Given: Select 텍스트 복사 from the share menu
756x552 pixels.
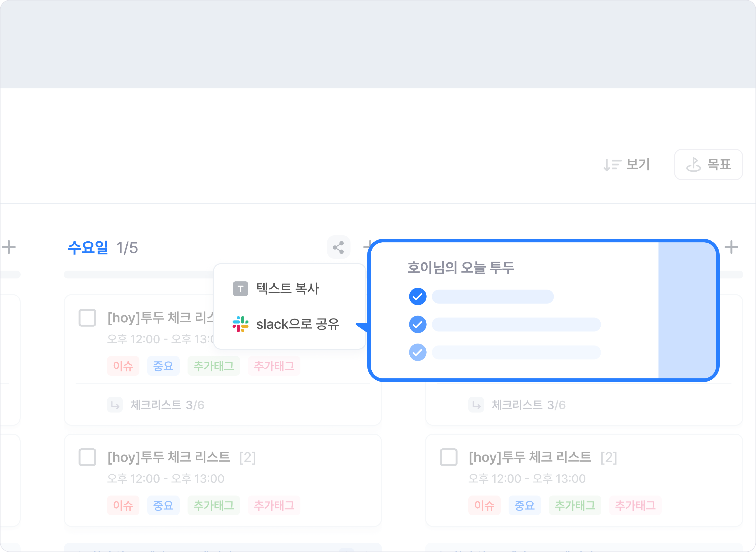Looking at the screenshot, I should [287, 289].
